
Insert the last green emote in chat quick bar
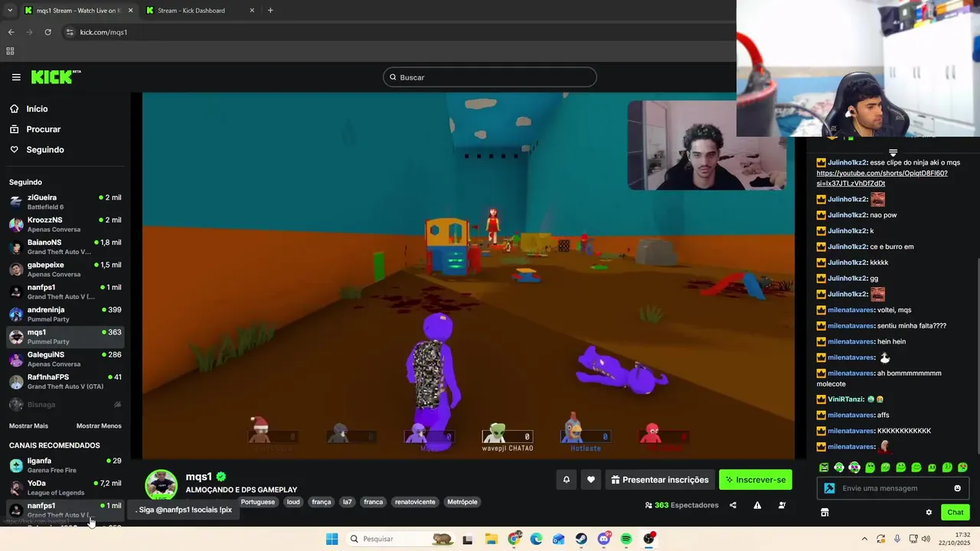click(x=962, y=468)
